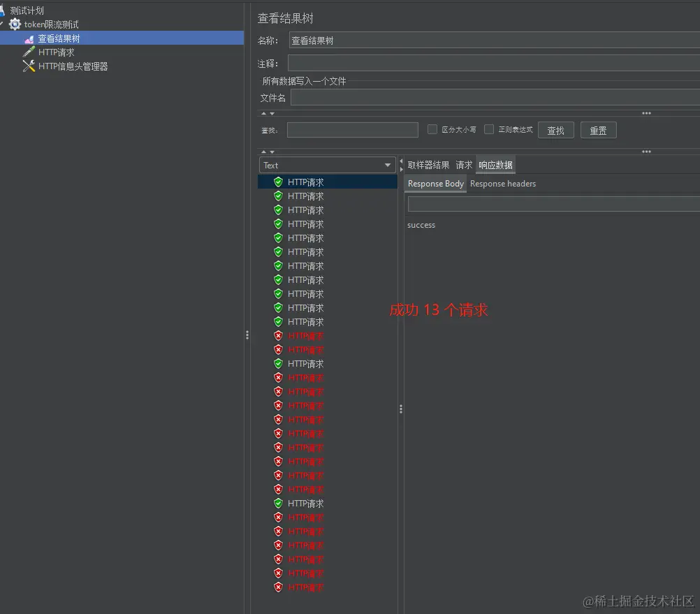The image size is (700, 614).
Task: Toggle the 区分大小写 checkbox
Action: click(432, 129)
